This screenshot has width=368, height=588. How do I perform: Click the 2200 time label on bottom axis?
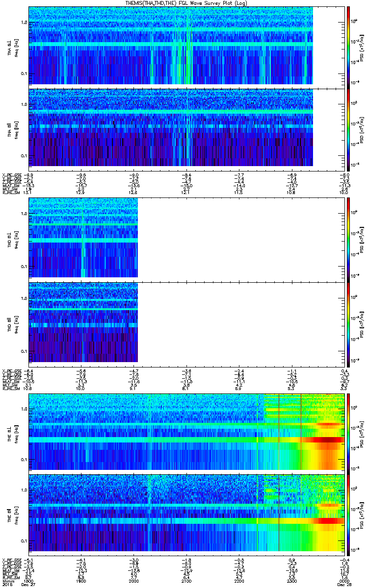[239, 581]
